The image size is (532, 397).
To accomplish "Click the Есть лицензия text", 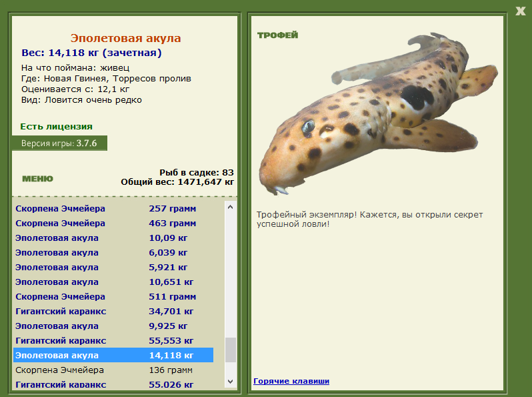I will tap(56, 126).
